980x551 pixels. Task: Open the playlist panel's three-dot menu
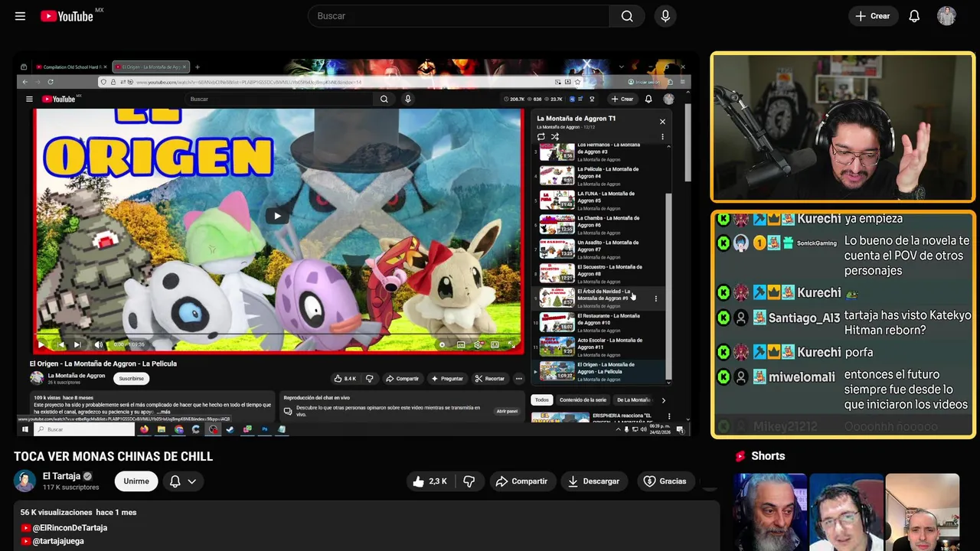662,137
